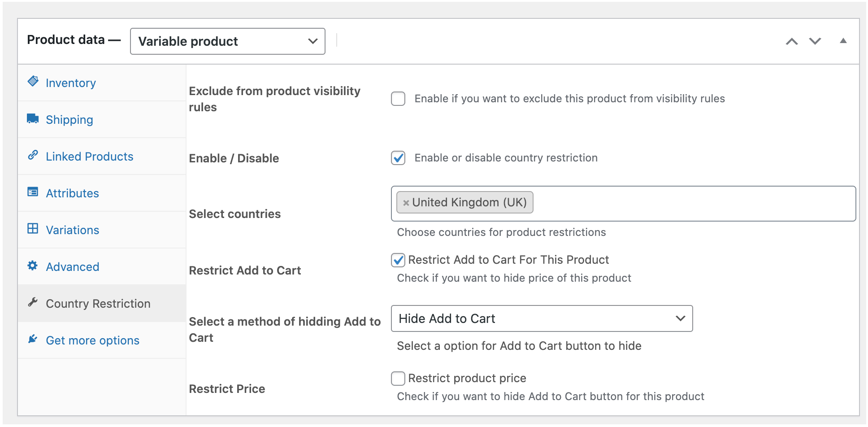
Task: Click the Shipping truck icon
Action: [33, 118]
